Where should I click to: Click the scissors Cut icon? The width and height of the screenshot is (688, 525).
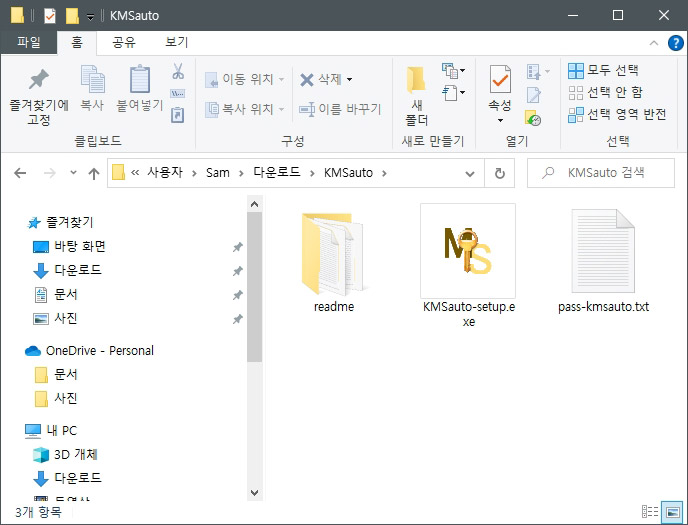click(178, 71)
